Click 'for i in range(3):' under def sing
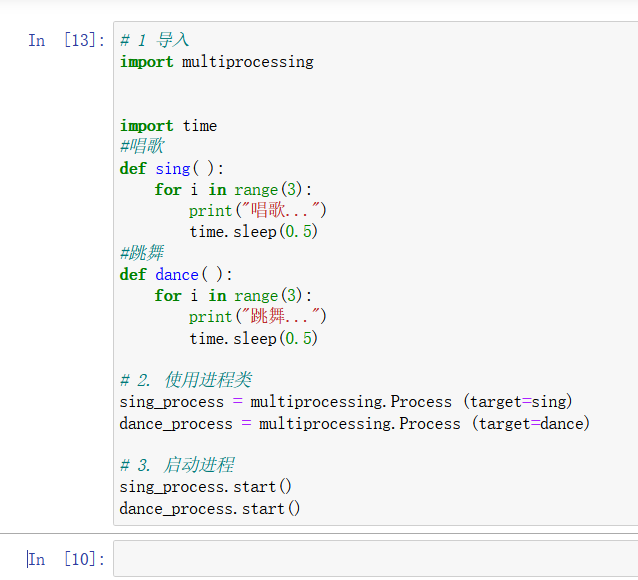638x580 pixels. pyautogui.click(x=233, y=189)
